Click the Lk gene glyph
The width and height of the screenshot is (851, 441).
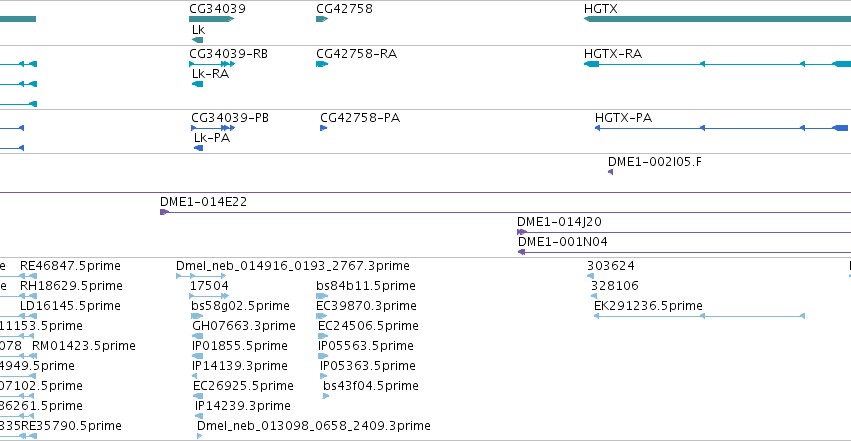coord(198,40)
